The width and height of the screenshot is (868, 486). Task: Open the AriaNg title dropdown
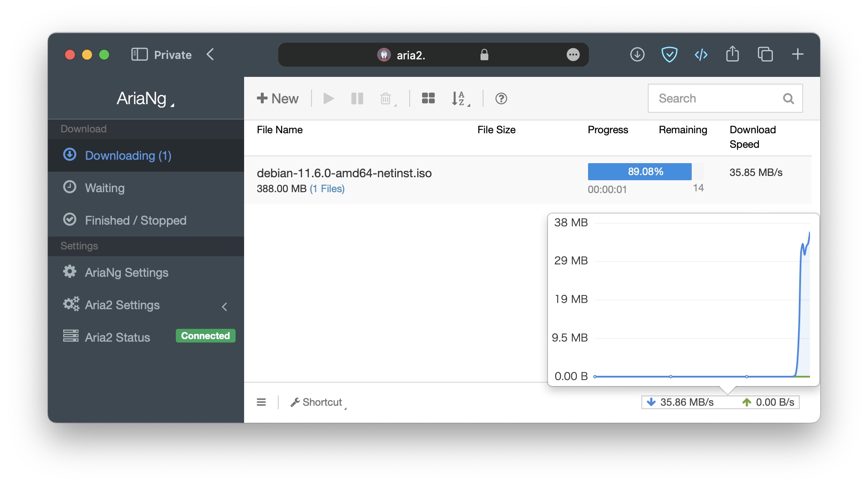point(145,99)
